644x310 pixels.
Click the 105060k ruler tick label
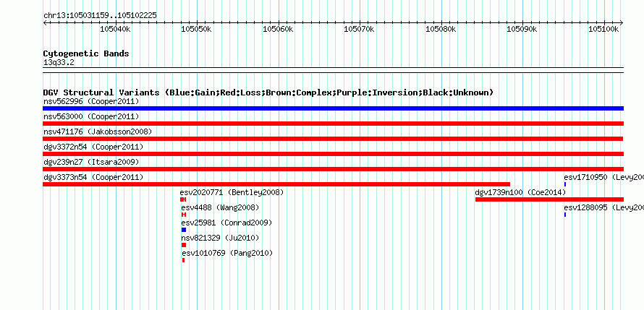(x=279, y=29)
